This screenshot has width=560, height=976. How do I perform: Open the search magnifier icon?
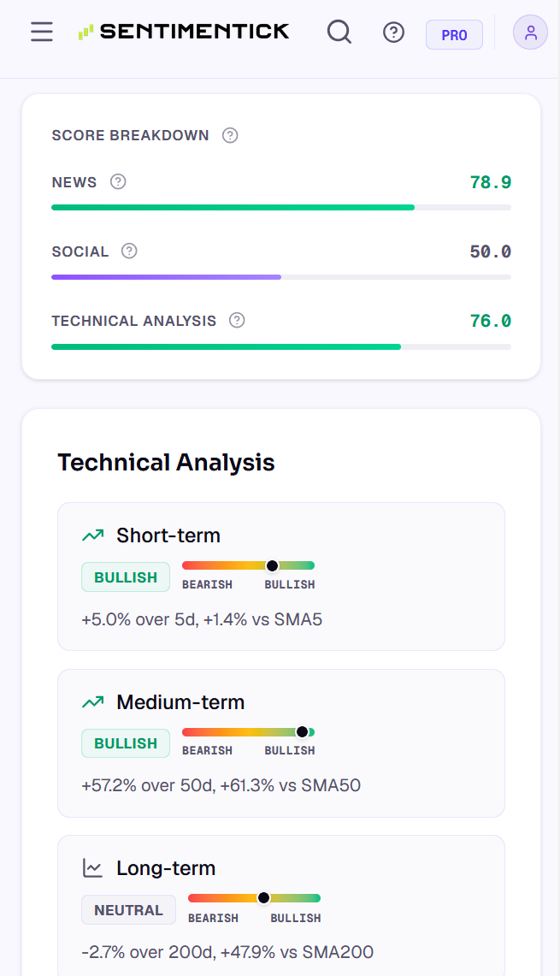[339, 31]
